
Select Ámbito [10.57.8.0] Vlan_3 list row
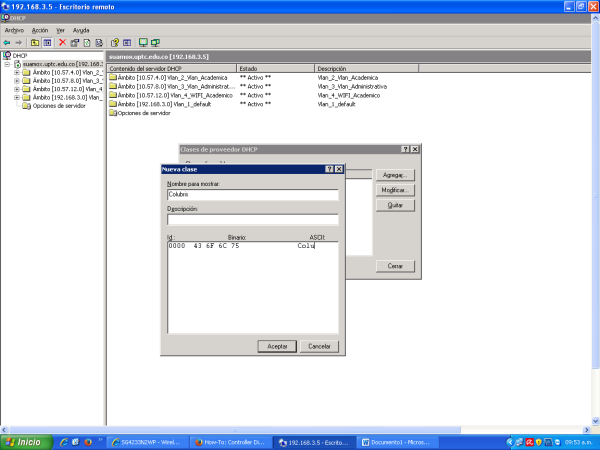pos(171,86)
